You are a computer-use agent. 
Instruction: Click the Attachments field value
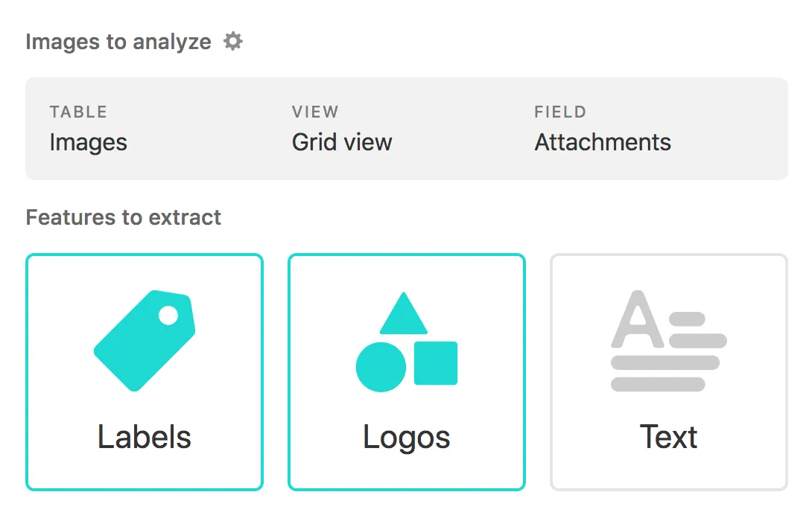click(603, 142)
